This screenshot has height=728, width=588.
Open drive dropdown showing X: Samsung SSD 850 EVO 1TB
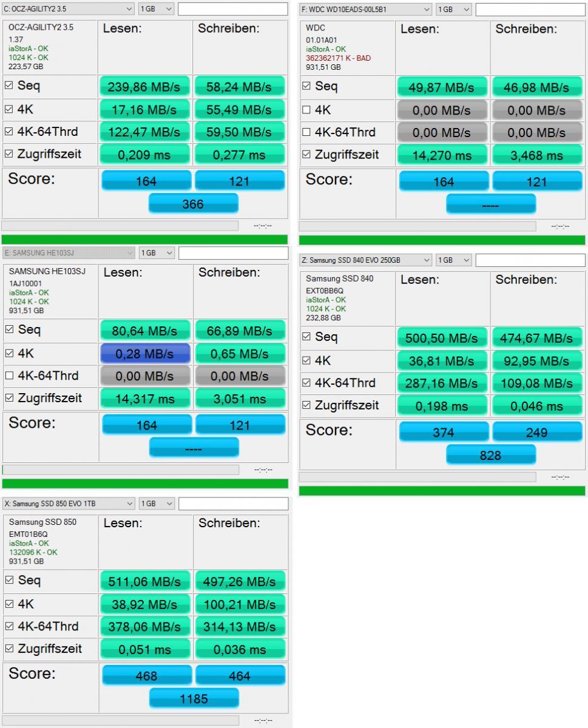click(x=69, y=504)
